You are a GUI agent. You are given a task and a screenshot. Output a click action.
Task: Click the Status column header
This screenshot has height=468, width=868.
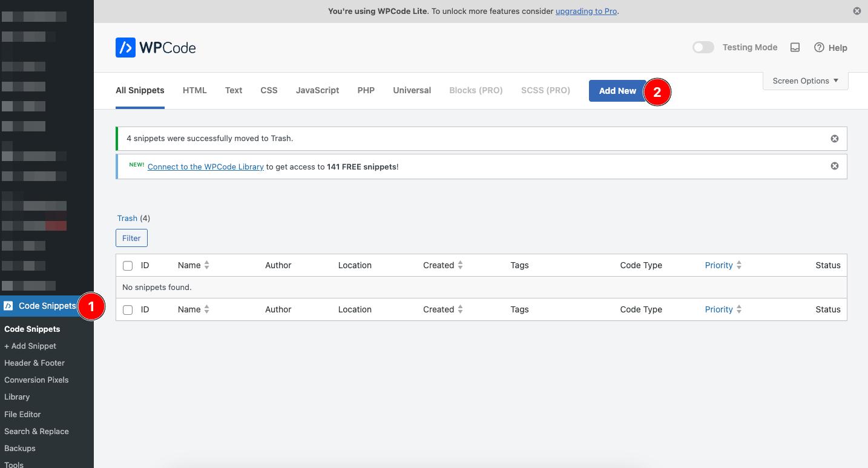point(828,265)
